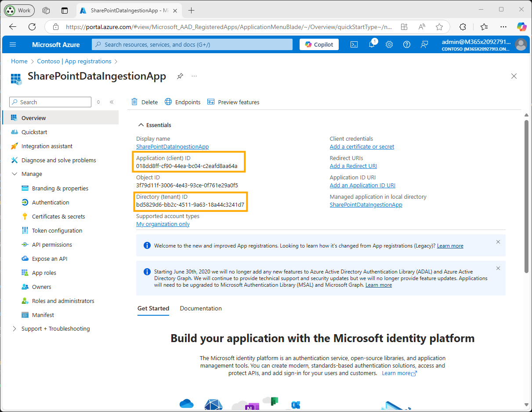Open Copilot from the Azure top bar
This screenshot has height=412, width=532.
[x=319, y=44]
